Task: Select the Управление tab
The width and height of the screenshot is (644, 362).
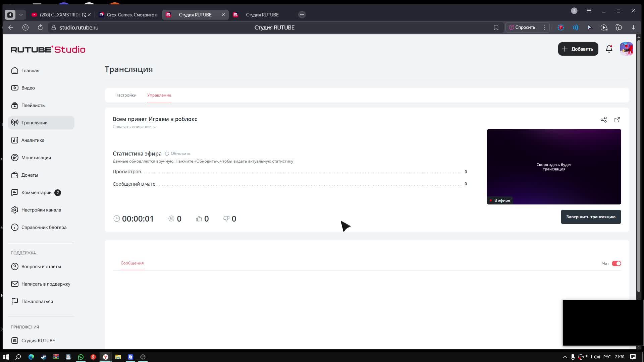Action: point(159,95)
